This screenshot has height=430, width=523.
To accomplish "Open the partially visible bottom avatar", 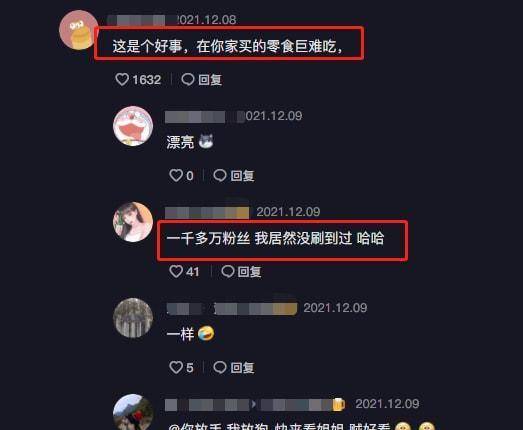I will pyautogui.click(x=133, y=412).
